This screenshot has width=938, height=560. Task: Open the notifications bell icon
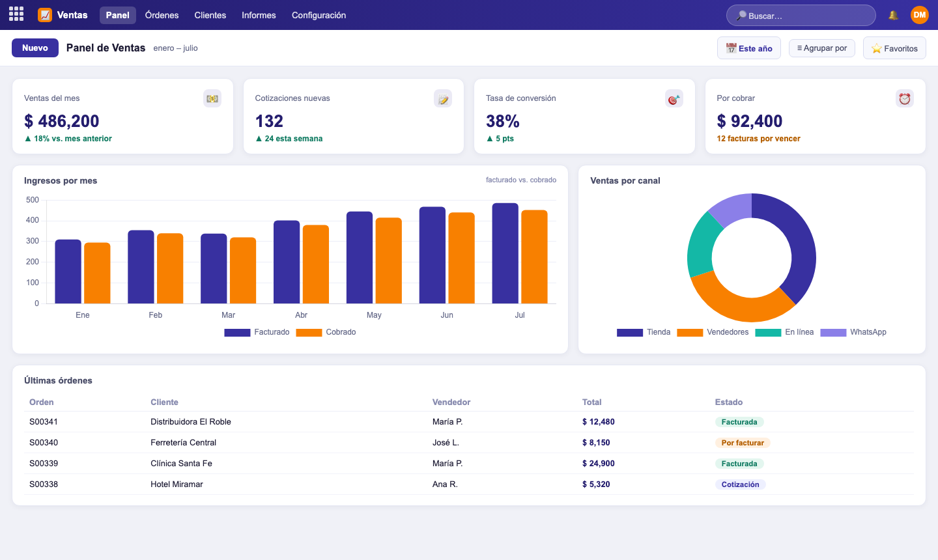pyautogui.click(x=893, y=15)
